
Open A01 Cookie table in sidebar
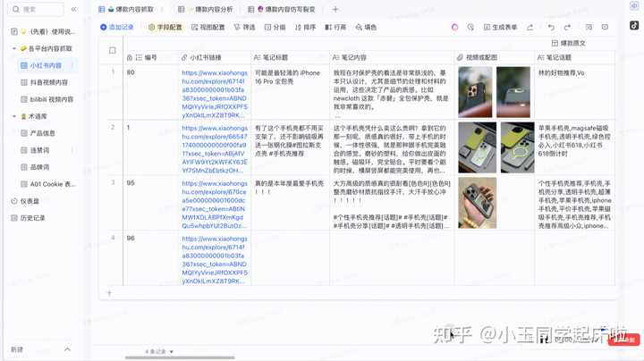pyautogui.click(x=48, y=184)
